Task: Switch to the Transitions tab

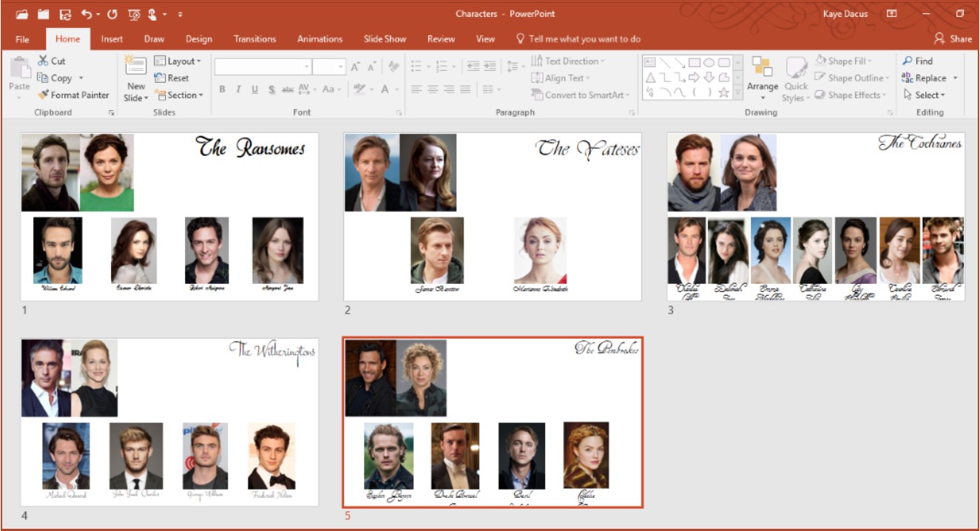Action: 254,39
